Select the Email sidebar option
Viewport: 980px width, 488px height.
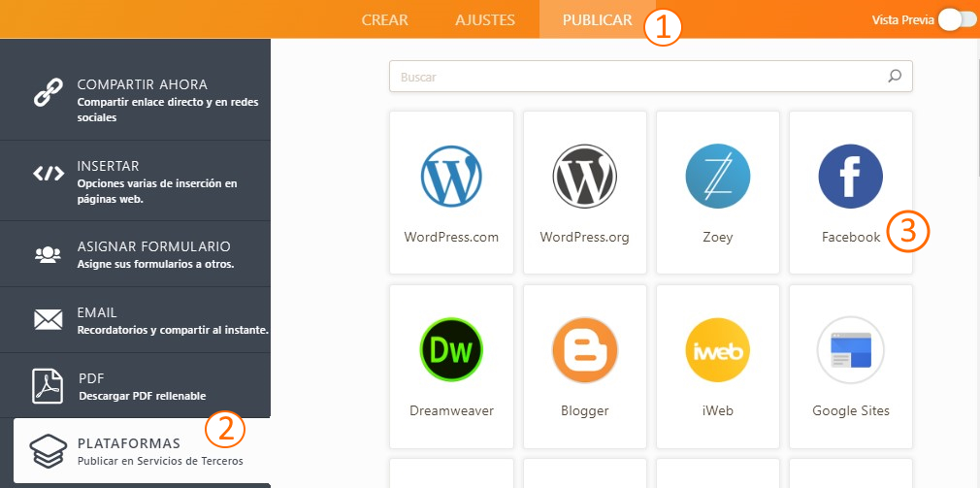point(136,320)
